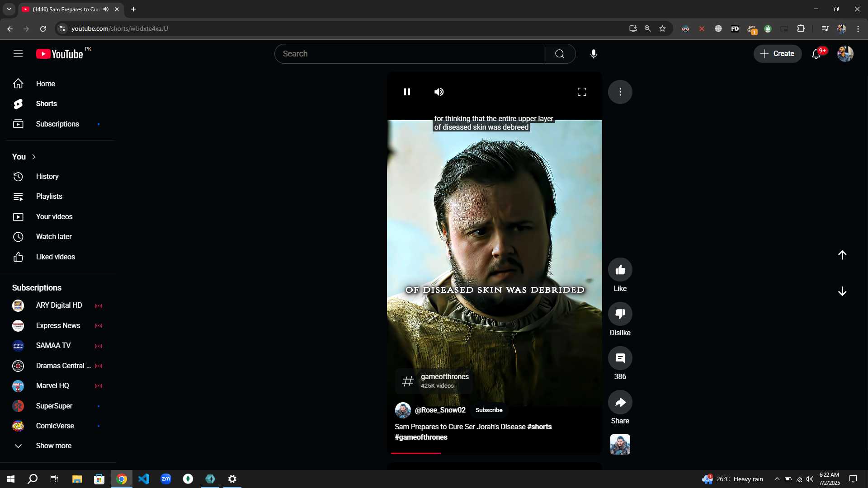Focus the Search input field
This screenshot has width=868, height=488.
409,54
